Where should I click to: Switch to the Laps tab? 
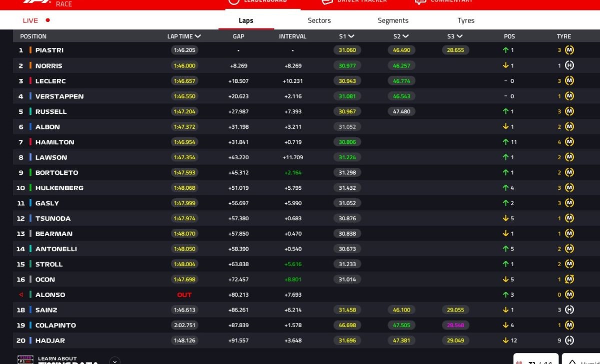pos(246,20)
